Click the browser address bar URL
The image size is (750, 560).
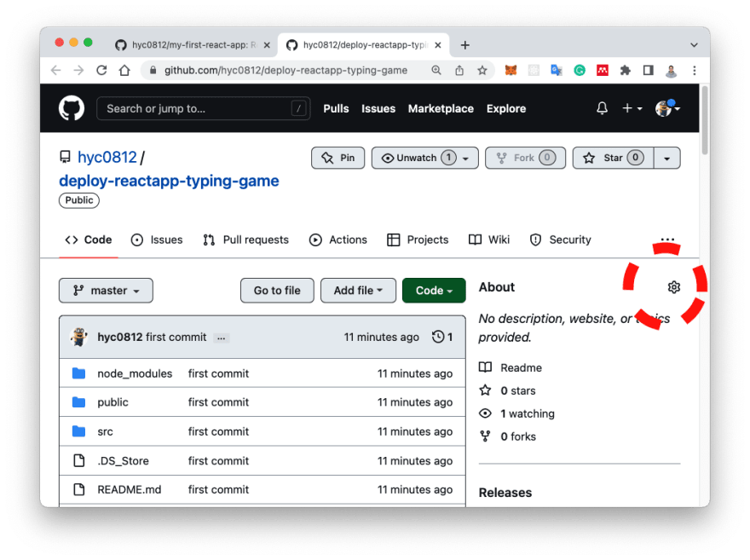(x=286, y=70)
